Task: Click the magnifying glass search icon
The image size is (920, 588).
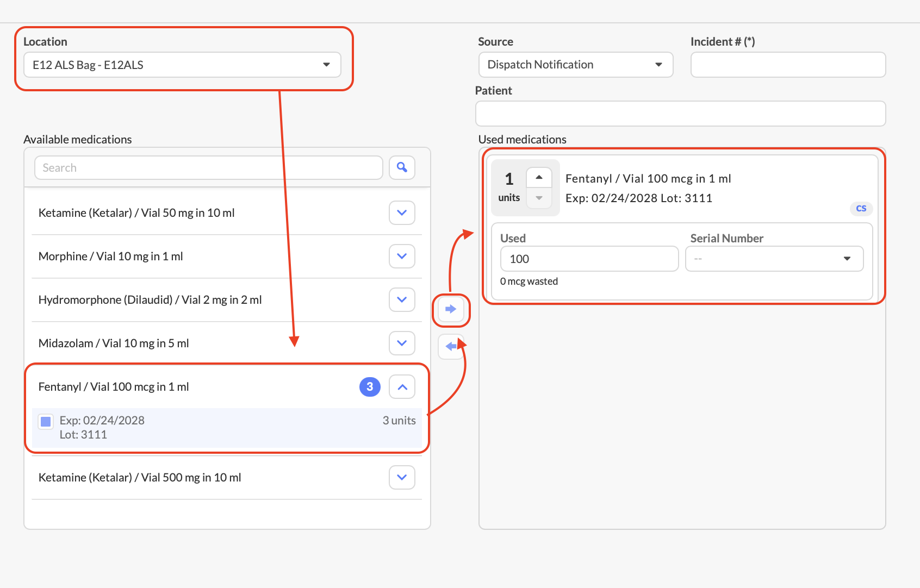Action: click(x=402, y=167)
